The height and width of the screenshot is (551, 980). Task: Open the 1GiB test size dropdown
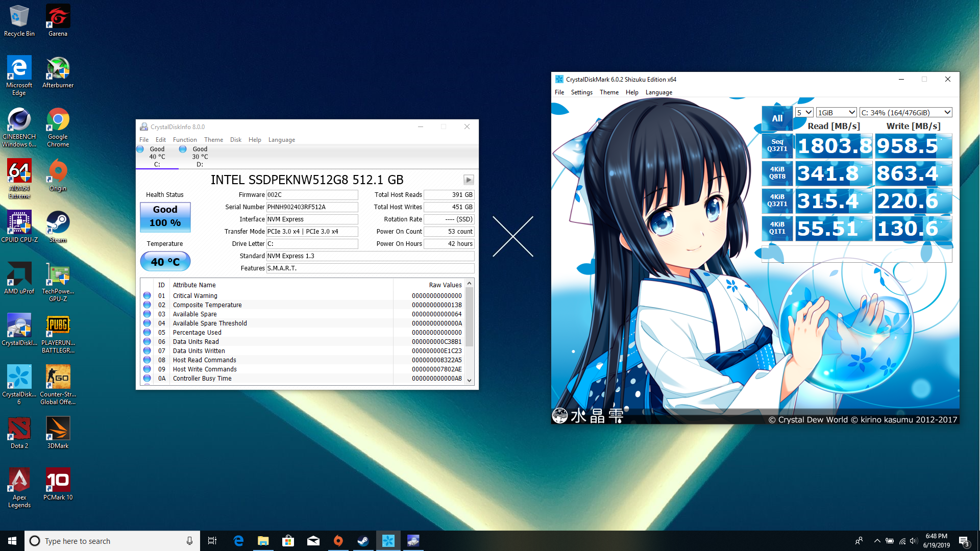837,112
